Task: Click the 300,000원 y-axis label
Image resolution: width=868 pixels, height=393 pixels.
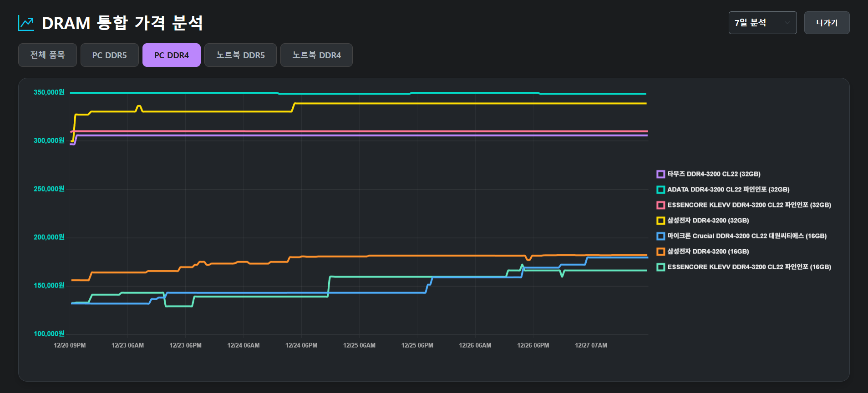Action: [x=49, y=141]
